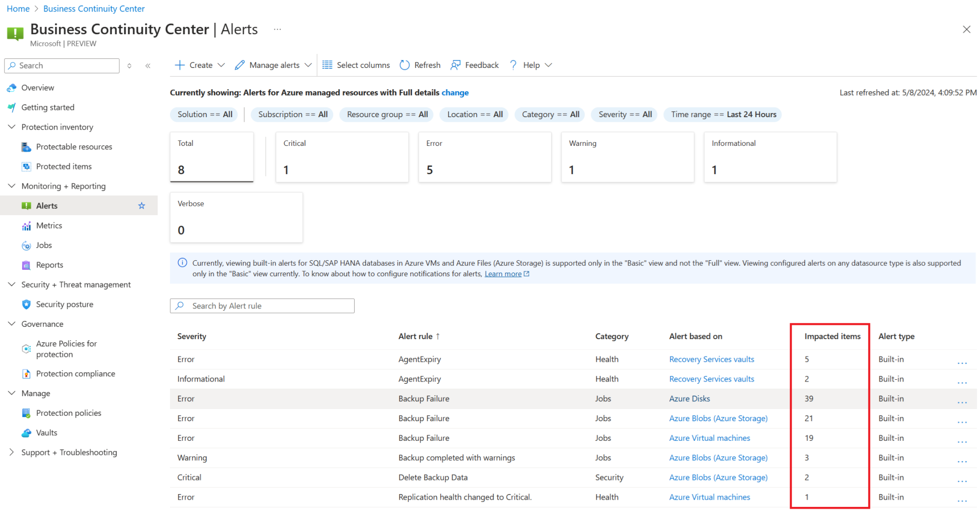980x511 pixels.
Task: Open Metrics in the sidebar
Action: point(49,226)
